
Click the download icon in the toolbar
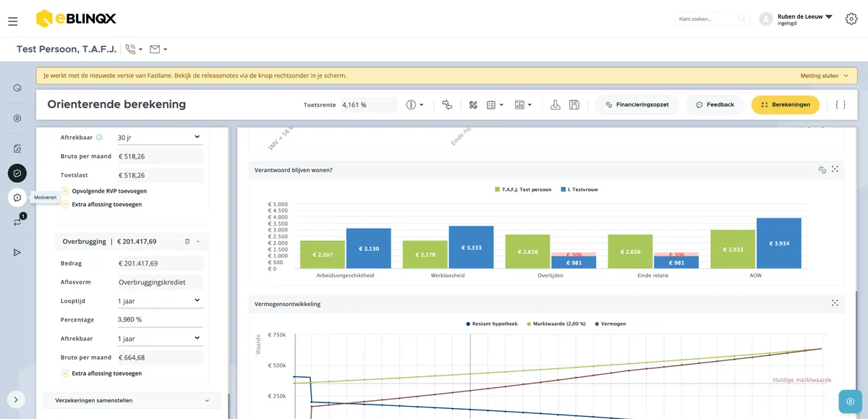pos(556,105)
